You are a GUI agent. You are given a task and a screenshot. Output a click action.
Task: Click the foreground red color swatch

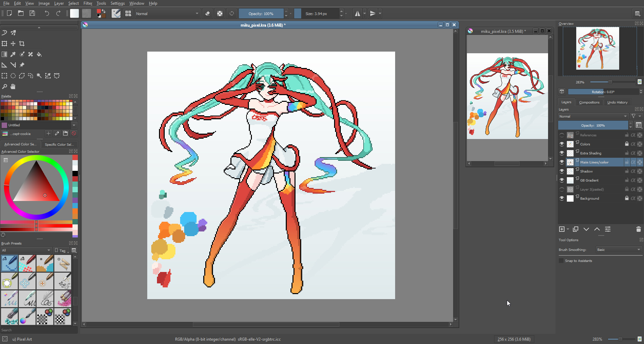pyautogui.click(x=99, y=12)
